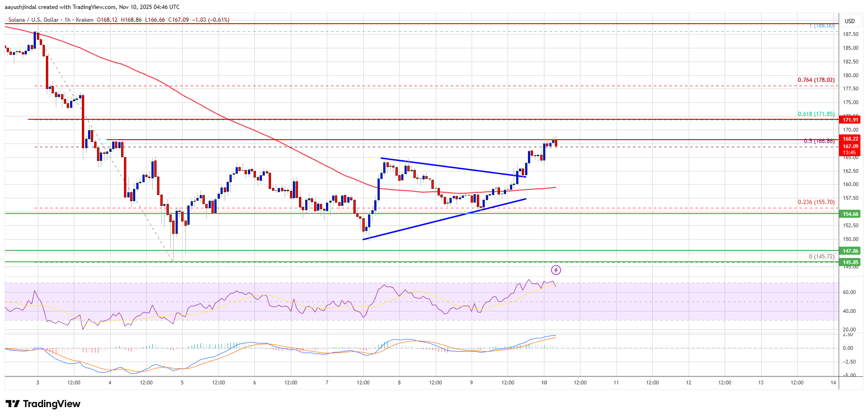Viewport: 868px width, 418px height.
Task: Select the green 154.66 price label
Action: click(850, 214)
